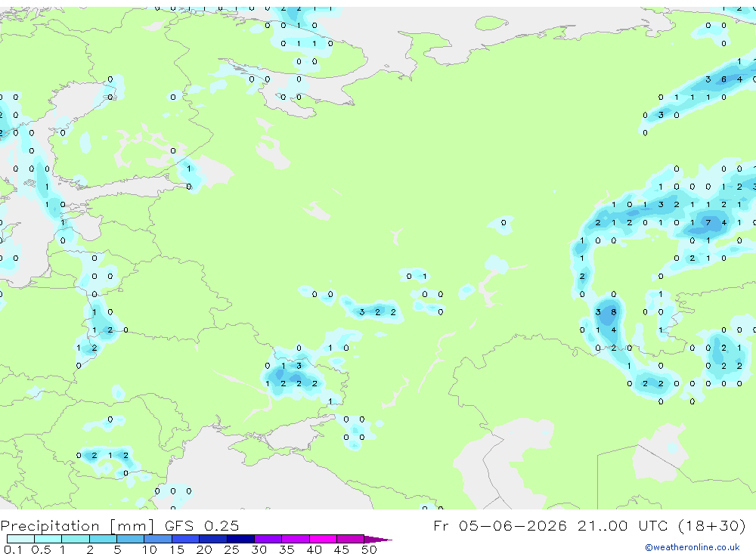Click the 'GFS 0.25' model label

tap(202, 526)
